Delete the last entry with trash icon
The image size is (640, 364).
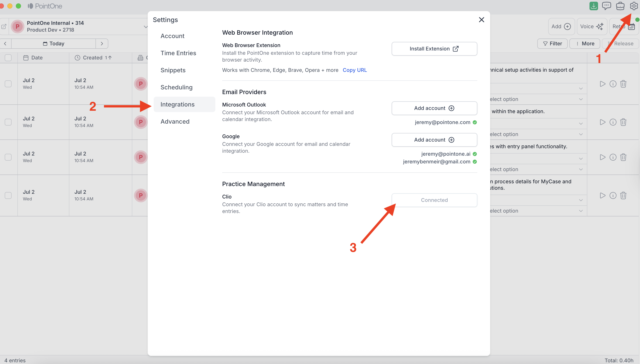[623, 195]
